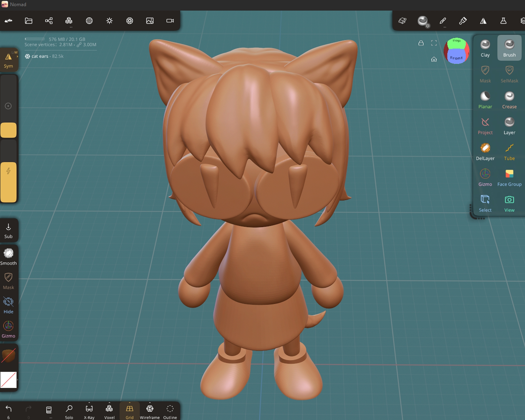The width and height of the screenshot is (525, 420).
Task: Activate the Hide tool in left sidebar
Action: (8, 305)
